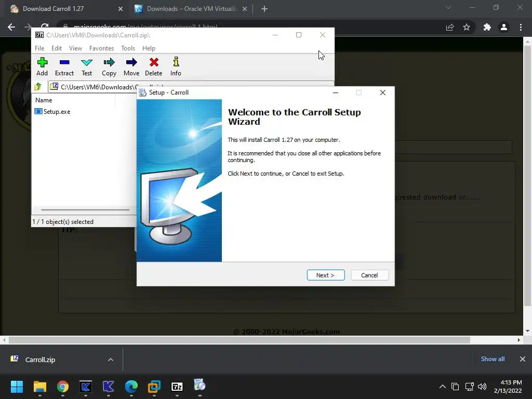
Task: Click the 7-Zip horizontal scrollbar
Action: pos(85,210)
